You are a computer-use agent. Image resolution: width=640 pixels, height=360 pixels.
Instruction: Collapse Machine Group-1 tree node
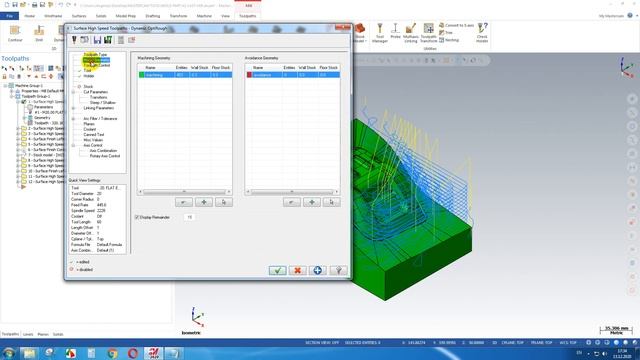point(5,86)
